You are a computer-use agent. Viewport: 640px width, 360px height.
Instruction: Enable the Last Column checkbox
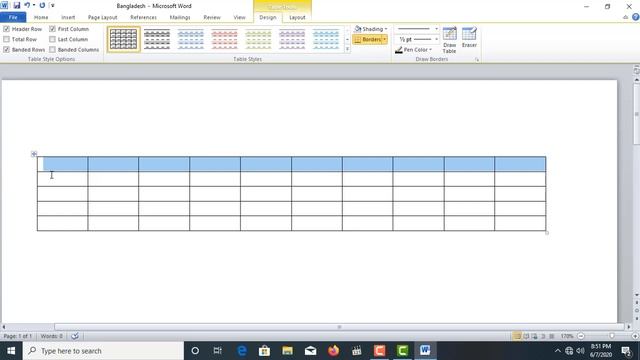[x=52, y=39]
